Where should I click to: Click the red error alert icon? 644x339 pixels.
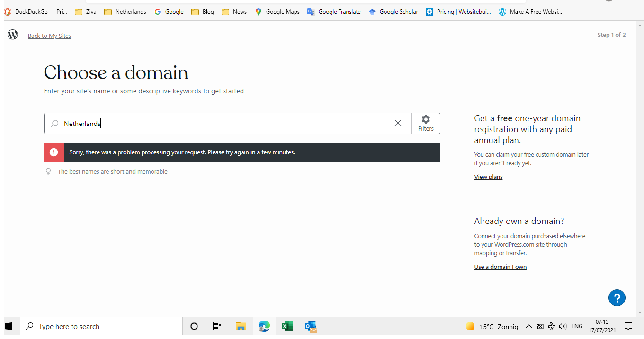click(54, 152)
